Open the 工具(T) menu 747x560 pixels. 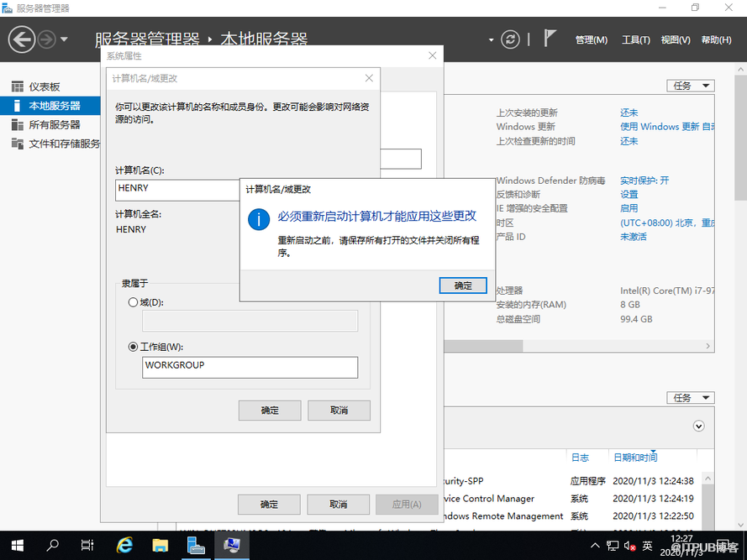[635, 40]
